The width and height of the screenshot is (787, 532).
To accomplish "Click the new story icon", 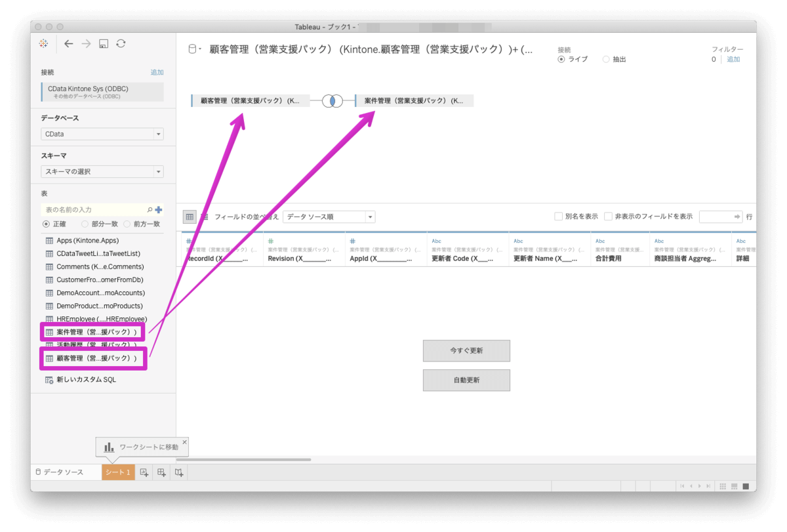I will 179,472.
